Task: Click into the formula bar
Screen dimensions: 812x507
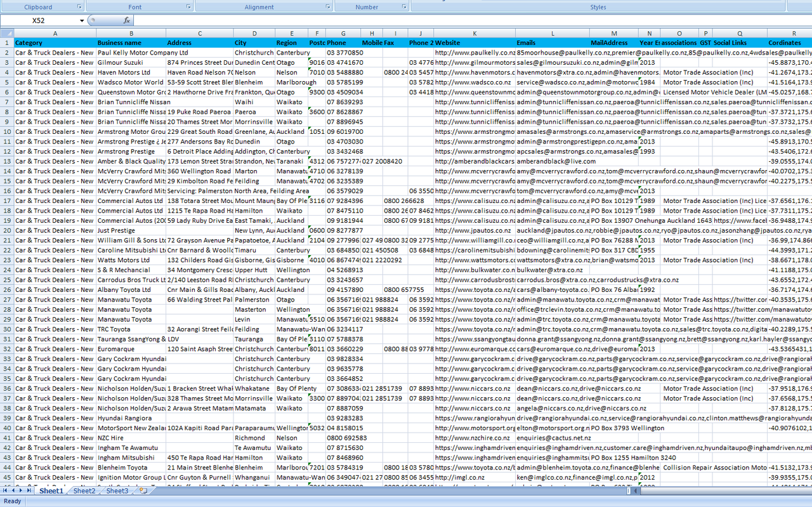Action: (473, 21)
